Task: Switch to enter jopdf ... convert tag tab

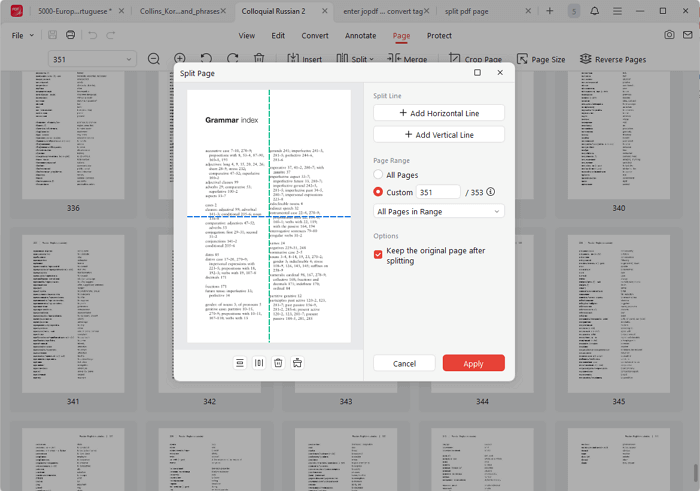Action: pos(383,11)
